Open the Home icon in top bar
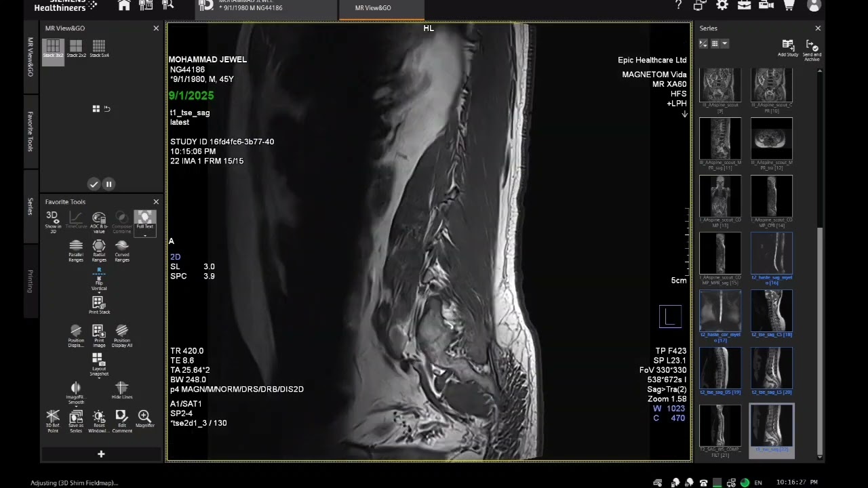Image resolution: width=868 pixels, height=488 pixels. tap(124, 5)
